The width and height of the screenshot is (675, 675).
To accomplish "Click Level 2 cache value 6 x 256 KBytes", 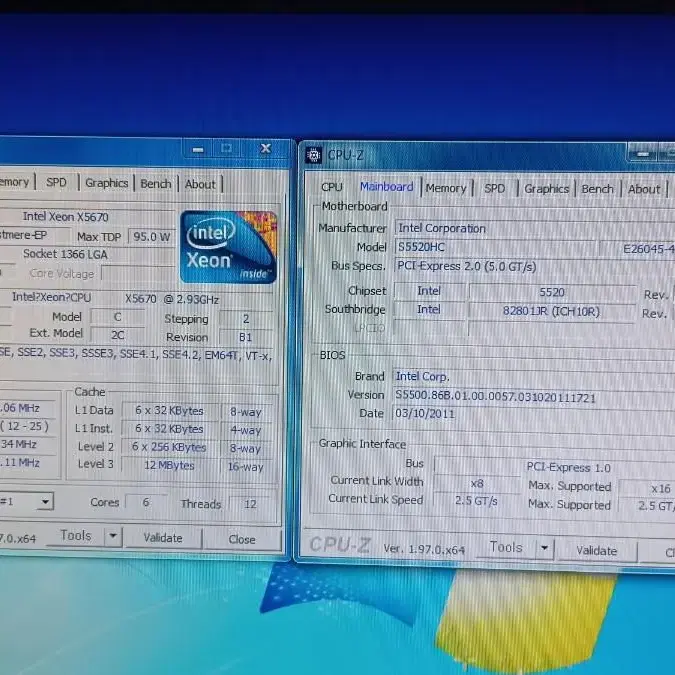I will (169, 447).
